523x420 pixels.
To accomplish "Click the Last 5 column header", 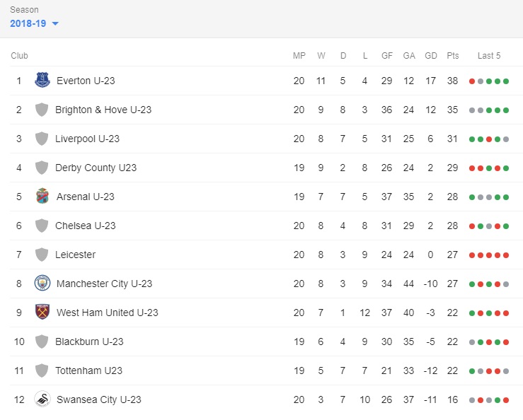I will coord(489,56).
